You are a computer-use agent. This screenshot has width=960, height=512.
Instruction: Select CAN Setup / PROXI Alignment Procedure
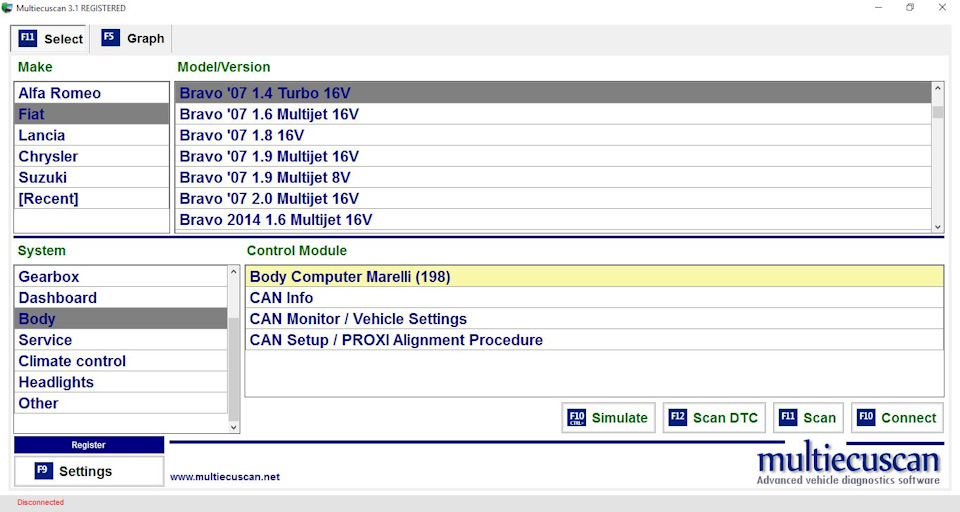coord(594,340)
